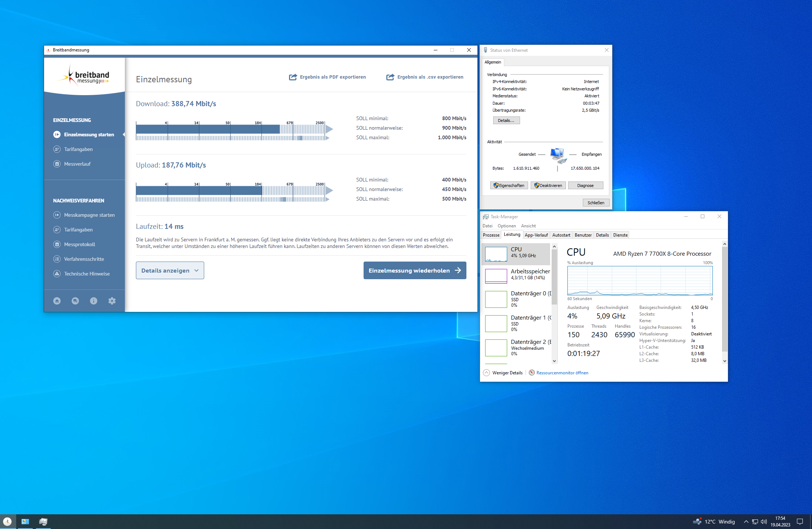This screenshot has height=529, width=812.
Task: Click the feedback speech-bubble icon in the sidebar
Action: click(75, 301)
